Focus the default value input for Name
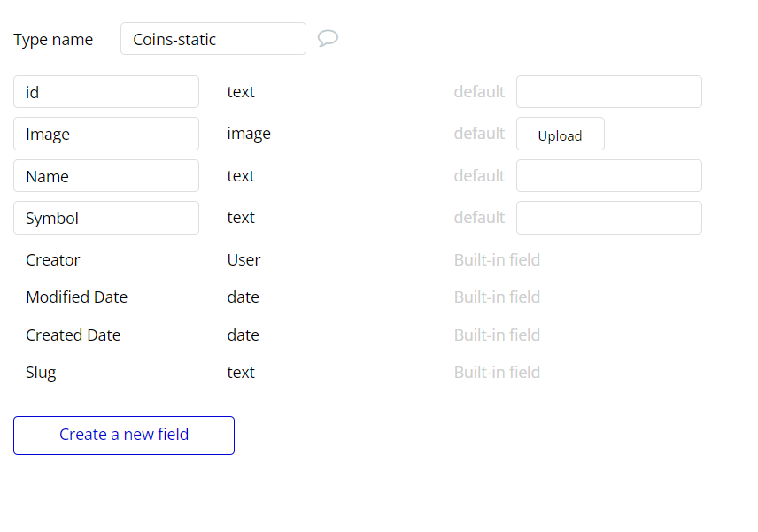Image resolution: width=758 pixels, height=532 pixels. coord(608,176)
